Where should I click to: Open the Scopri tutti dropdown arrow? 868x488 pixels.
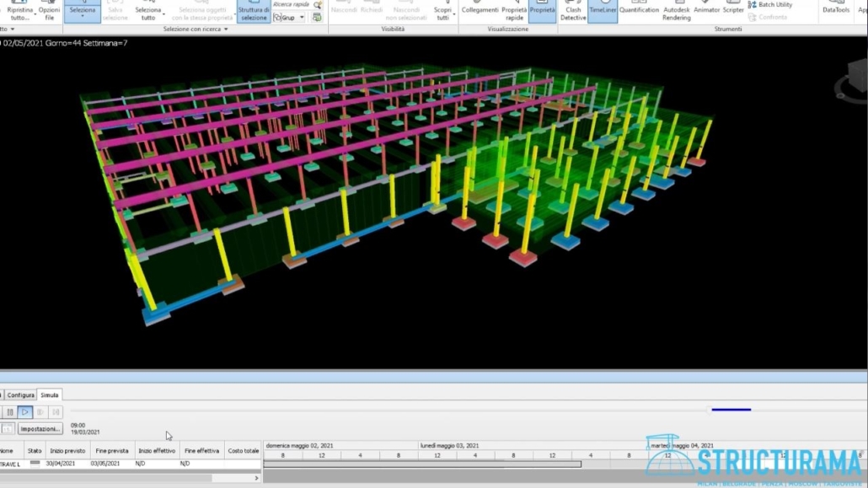[x=454, y=13]
